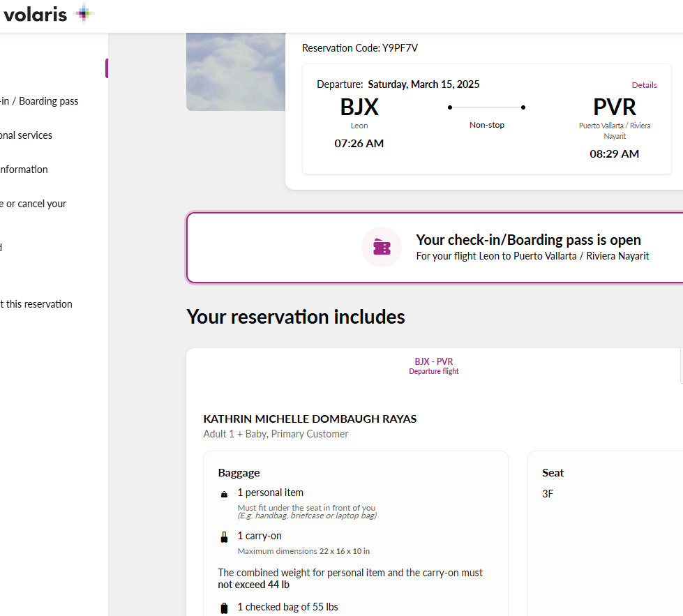Click the checked bag icon
The width and height of the screenshot is (683, 616).
click(224, 607)
